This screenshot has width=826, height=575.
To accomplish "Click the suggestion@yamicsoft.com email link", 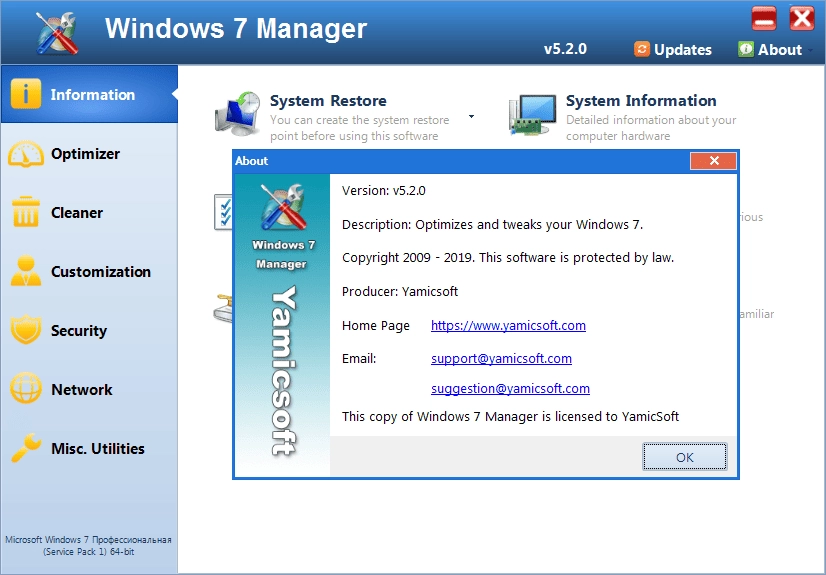I will click(510, 389).
